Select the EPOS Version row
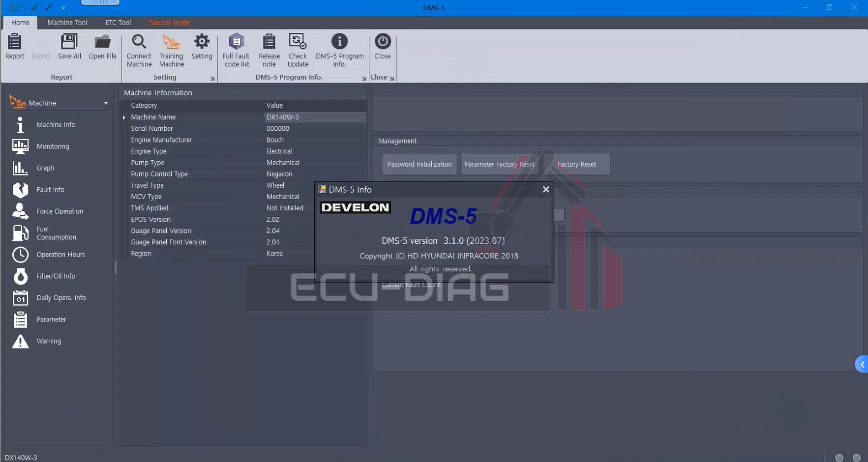 (244, 220)
